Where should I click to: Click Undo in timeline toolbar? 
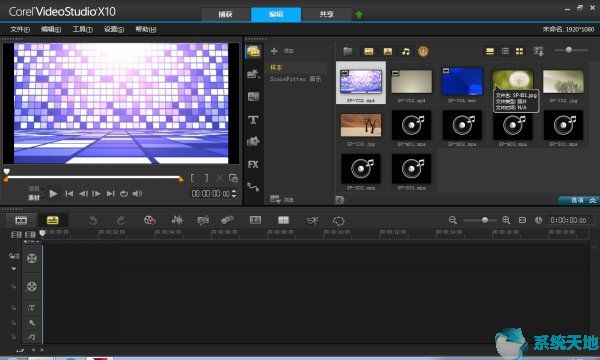point(93,221)
